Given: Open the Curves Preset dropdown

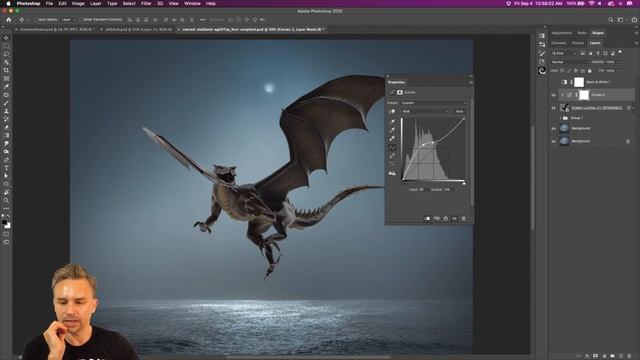Looking at the screenshot, I should coord(433,103).
